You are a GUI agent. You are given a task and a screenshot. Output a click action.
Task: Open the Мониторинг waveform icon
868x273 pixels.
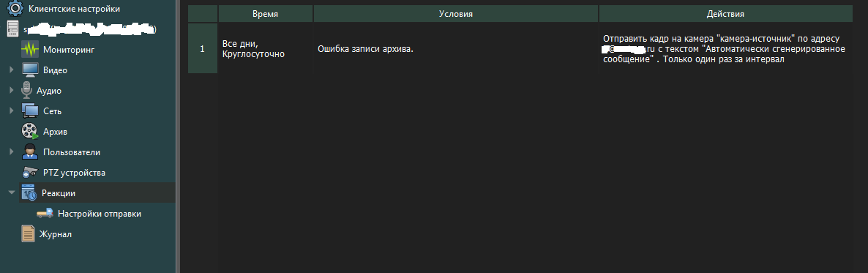[30, 49]
